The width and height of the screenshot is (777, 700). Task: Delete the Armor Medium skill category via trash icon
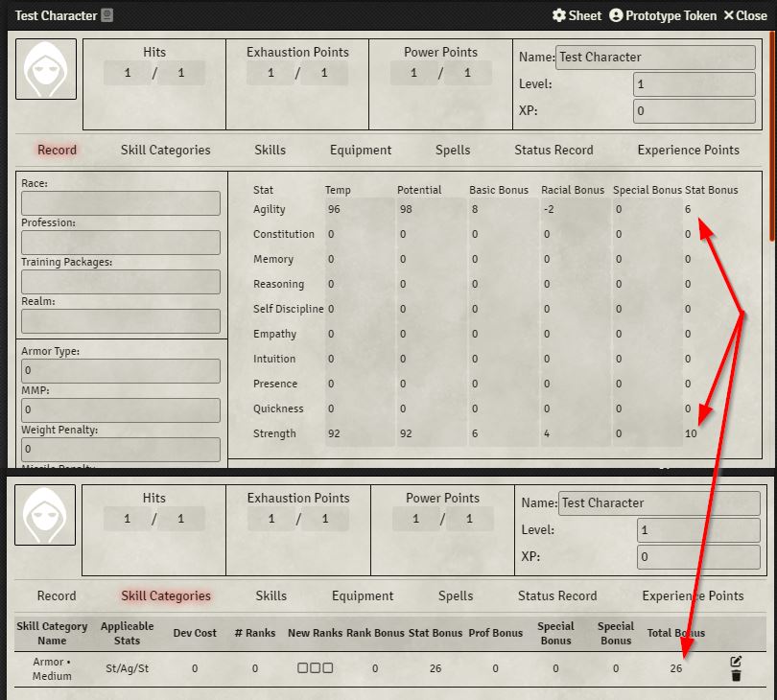736,676
